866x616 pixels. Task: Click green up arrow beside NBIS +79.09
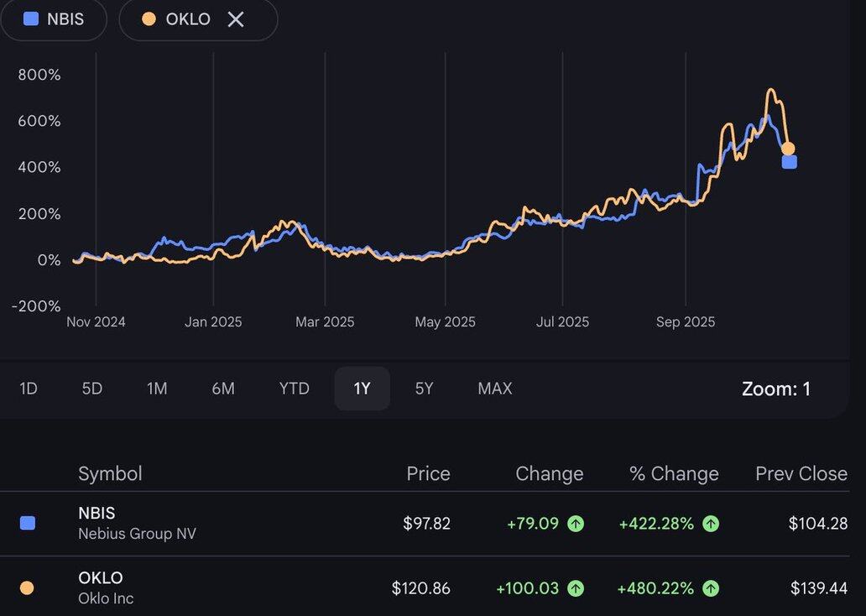(x=576, y=524)
